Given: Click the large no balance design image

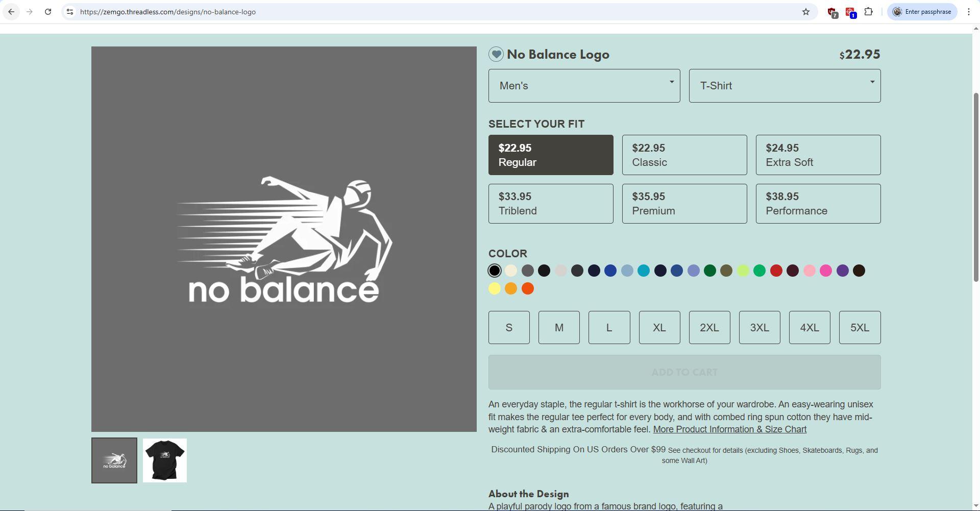Looking at the screenshot, I should pyautogui.click(x=284, y=239).
